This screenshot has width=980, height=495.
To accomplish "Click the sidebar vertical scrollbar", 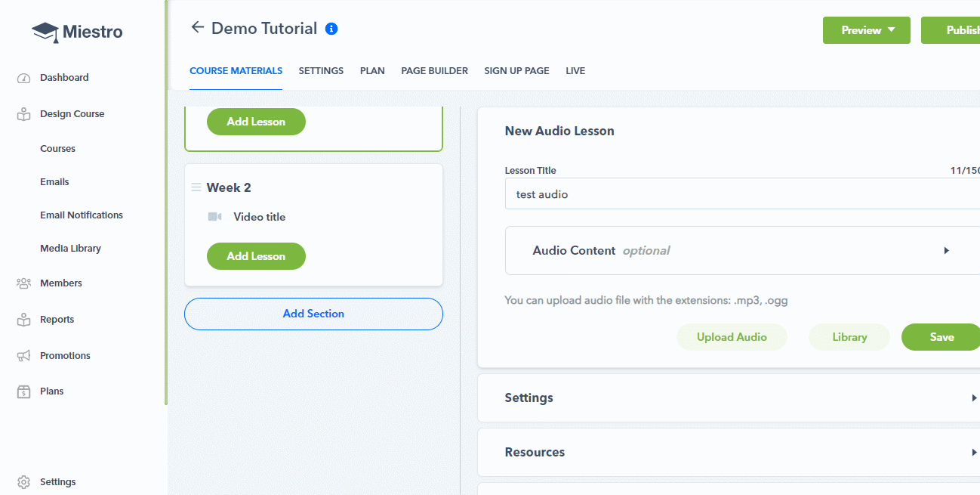I will (166, 203).
